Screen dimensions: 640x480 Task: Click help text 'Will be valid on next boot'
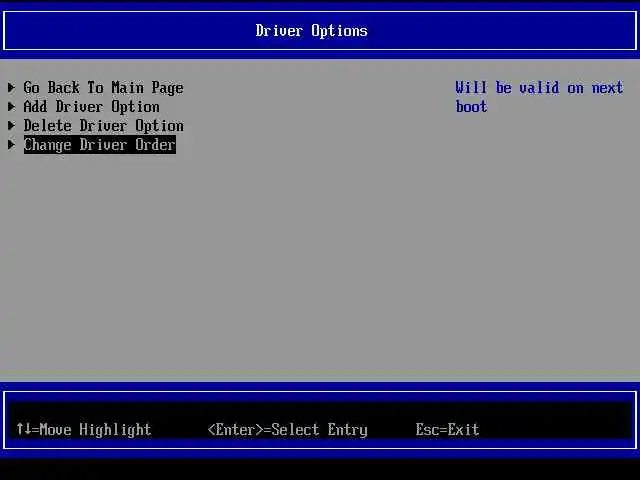pos(539,97)
